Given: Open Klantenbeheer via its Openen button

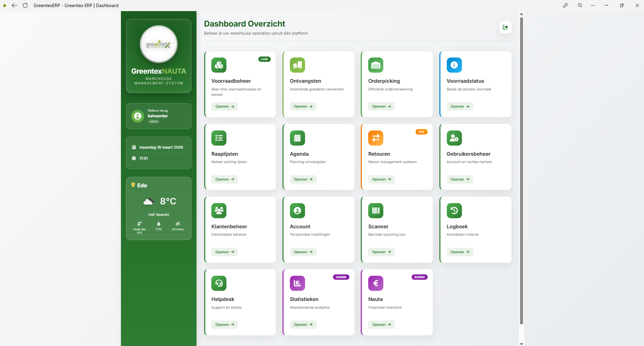Looking at the screenshot, I should (x=225, y=252).
